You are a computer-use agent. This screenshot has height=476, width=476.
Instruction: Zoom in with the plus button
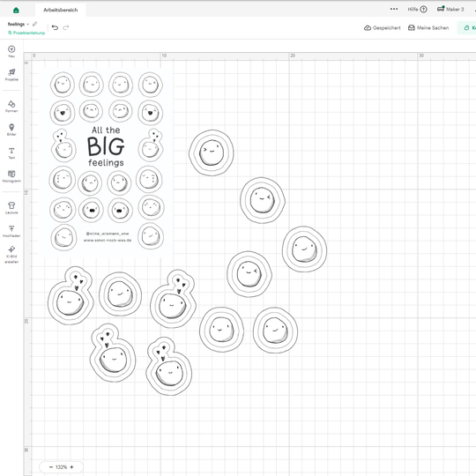pyautogui.click(x=71, y=467)
